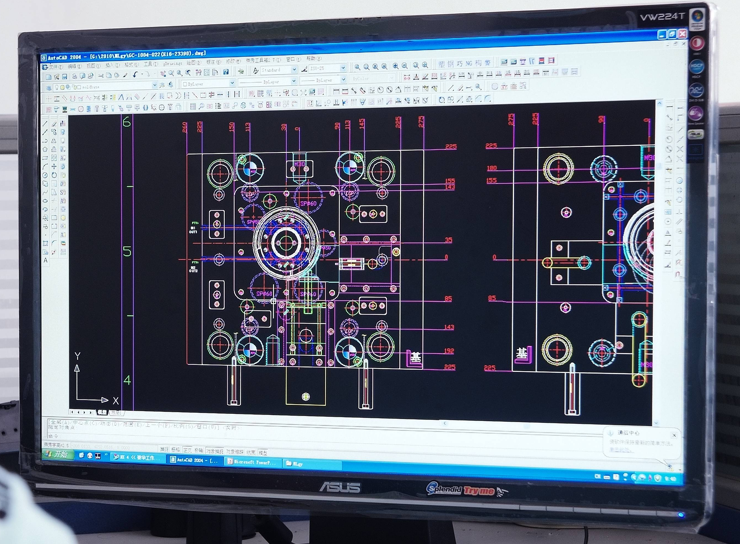Toggle 模型 (Model) space button in the status bar

pyautogui.click(x=263, y=452)
